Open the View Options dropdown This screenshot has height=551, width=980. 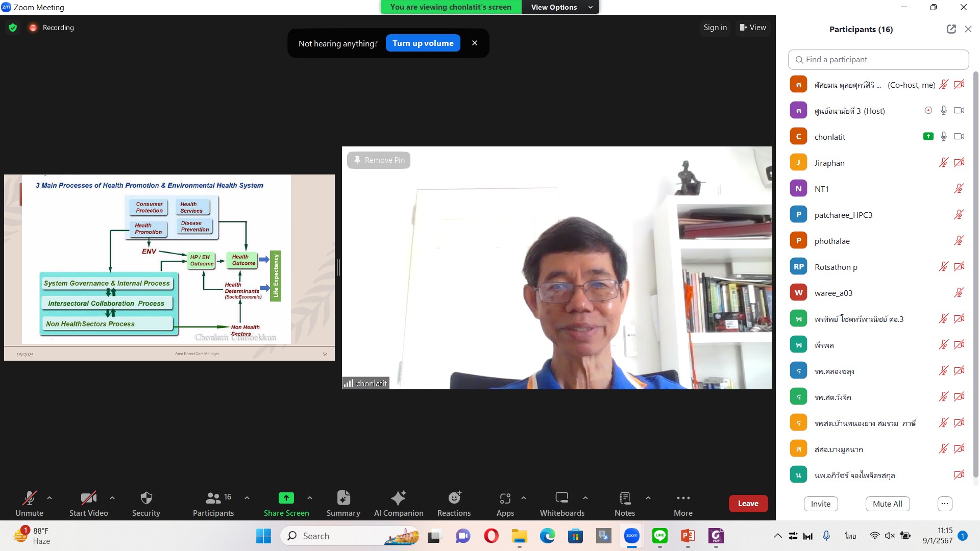click(560, 7)
